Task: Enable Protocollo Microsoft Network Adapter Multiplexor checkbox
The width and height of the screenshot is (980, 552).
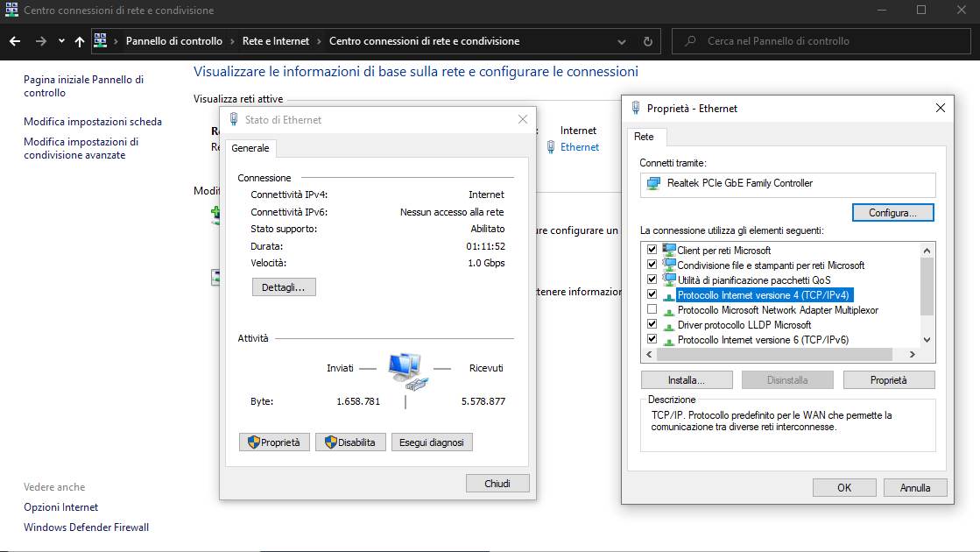Action: pos(652,309)
